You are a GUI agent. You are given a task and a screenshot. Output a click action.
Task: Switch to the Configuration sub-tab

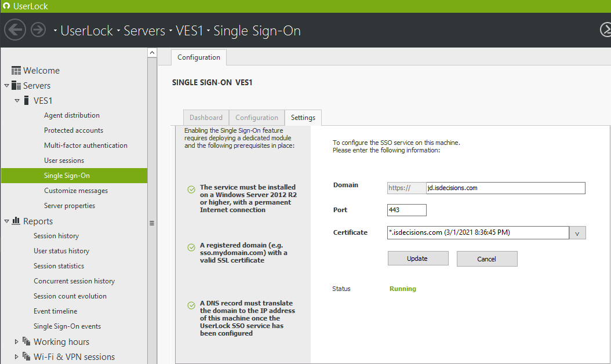257,118
